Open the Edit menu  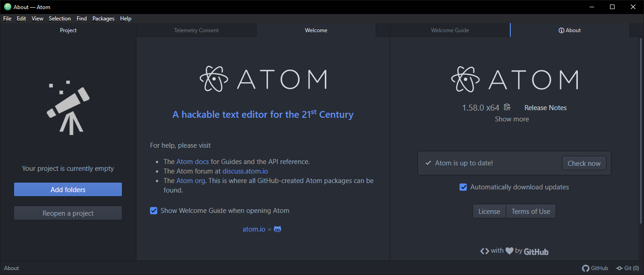click(x=21, y=19)
